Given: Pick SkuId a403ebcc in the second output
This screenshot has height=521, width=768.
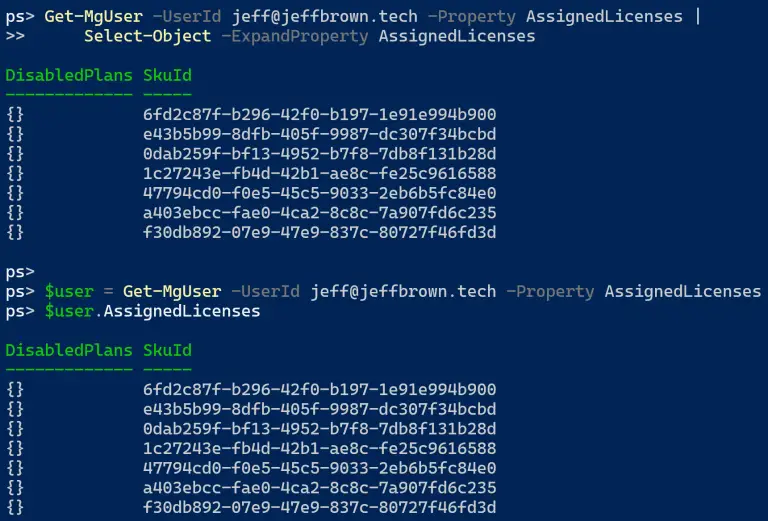Looking at the screenshot, I should pos(320,488).
